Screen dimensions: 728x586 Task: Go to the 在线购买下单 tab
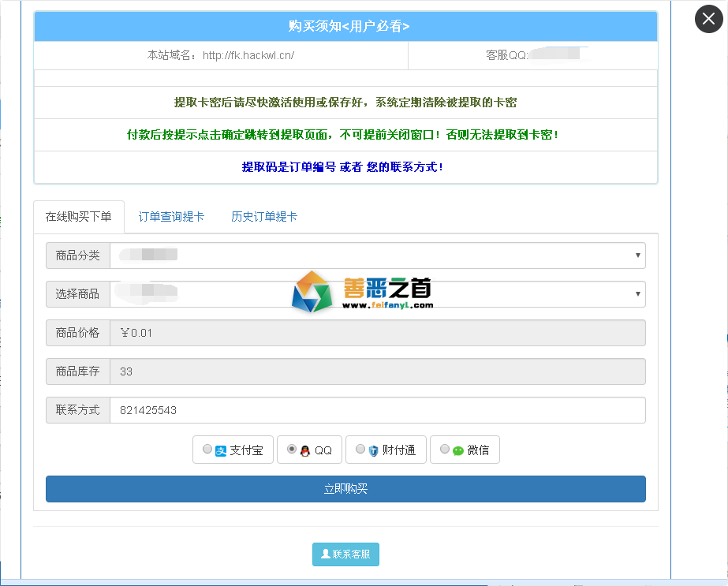coord(79,217)
